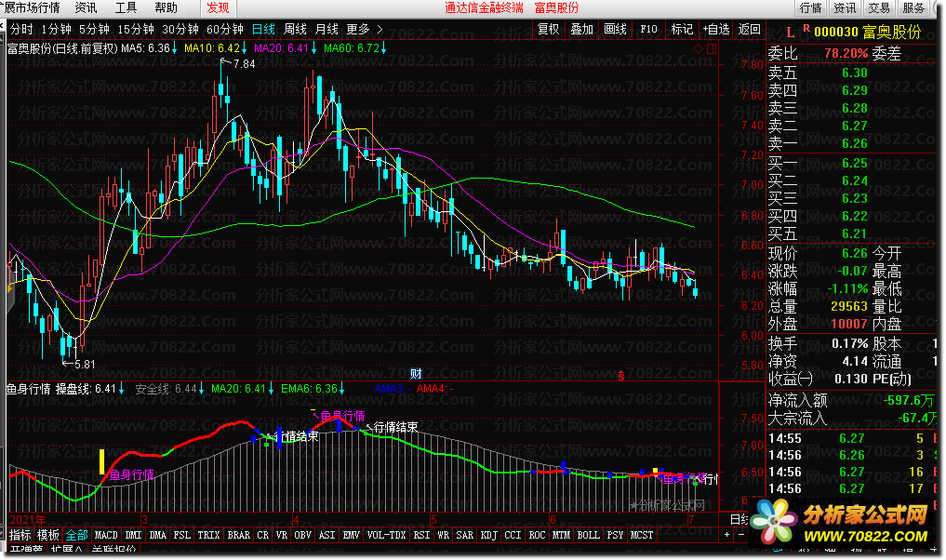Switch the indicator panel to KDJ
The height and width of the screenshot is (560, 946).
click(489, 535)
